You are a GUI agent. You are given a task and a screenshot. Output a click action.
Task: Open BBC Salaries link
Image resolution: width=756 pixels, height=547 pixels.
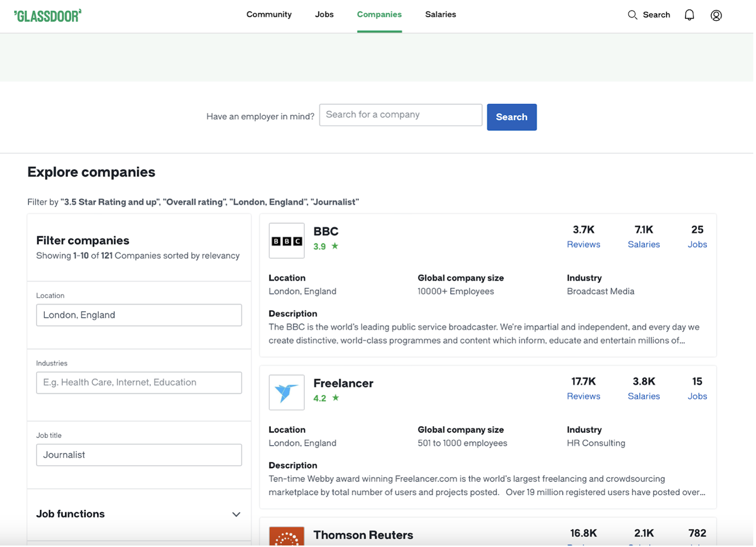point(645,245)
